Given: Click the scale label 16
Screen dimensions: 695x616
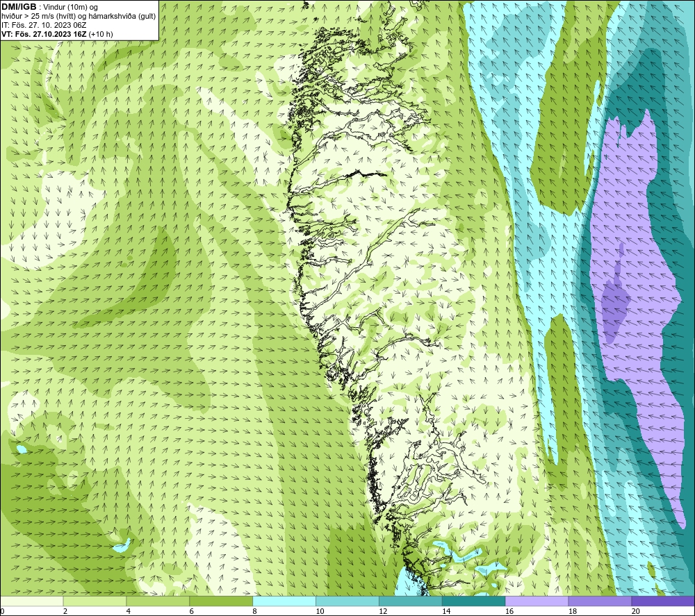Looking at the screenshot, I should 509,612.
